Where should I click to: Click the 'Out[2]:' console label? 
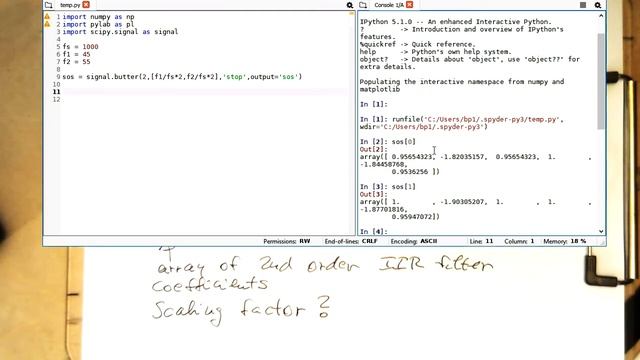click(x=373, y=149)
